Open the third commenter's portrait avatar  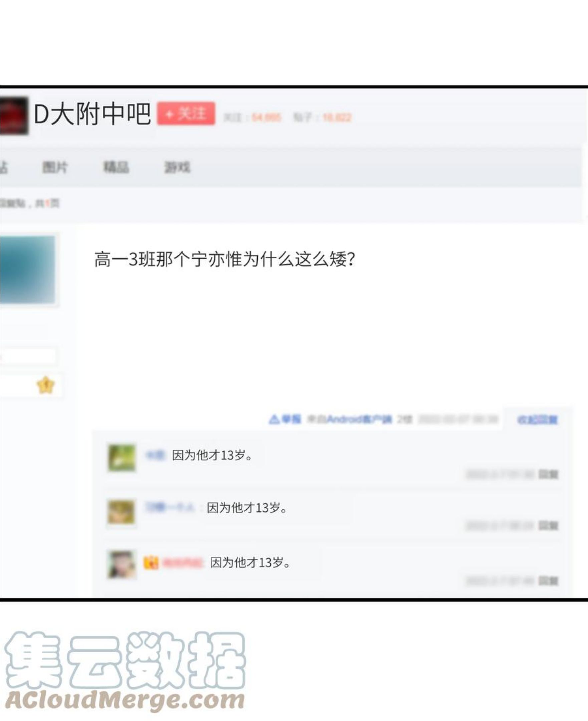pos(122,564)
